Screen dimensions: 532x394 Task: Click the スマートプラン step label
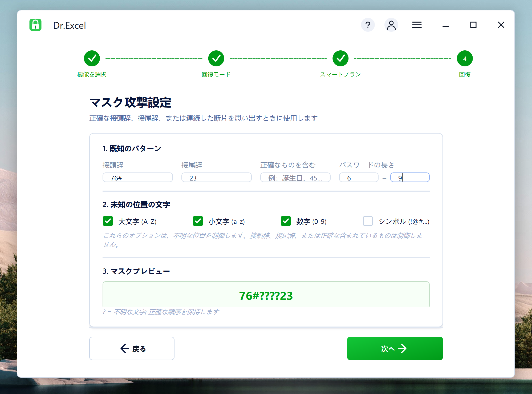tap(340, 75)
